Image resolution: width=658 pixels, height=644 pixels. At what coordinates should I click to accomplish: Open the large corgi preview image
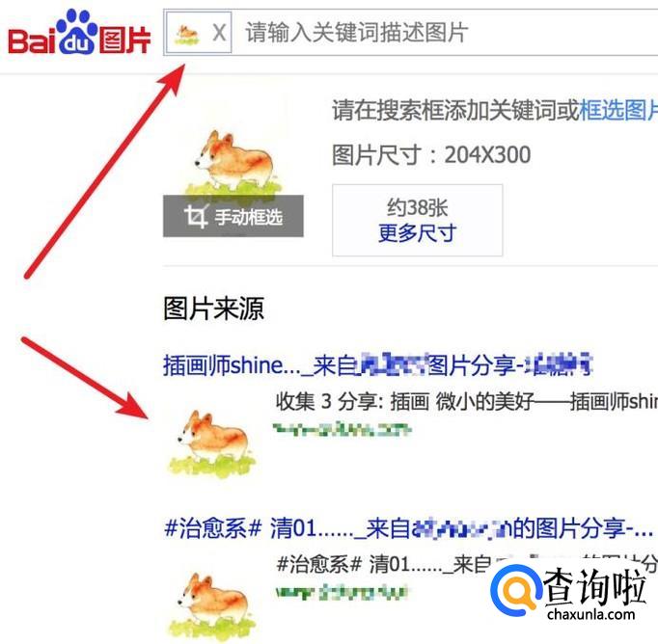pyautogui.click(x=233, y=163)
